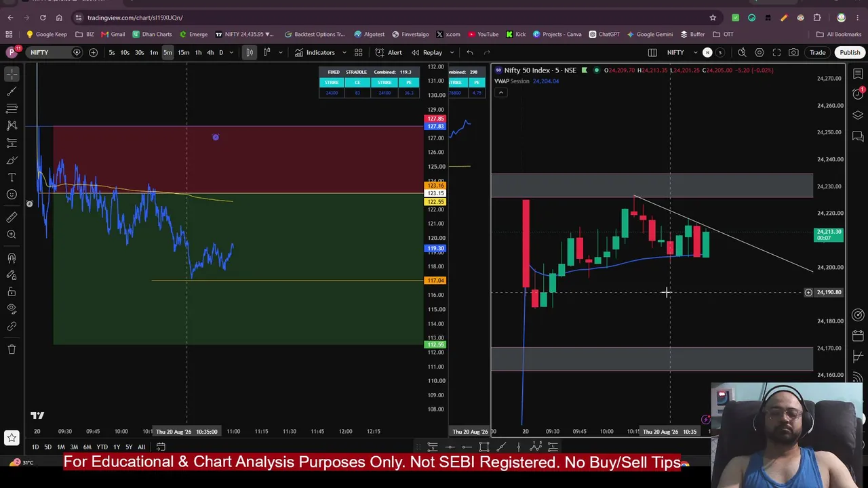868x488 pixels.
Task: Publish the chart idea
Action: pyautogui.click(x=850, y=52)
